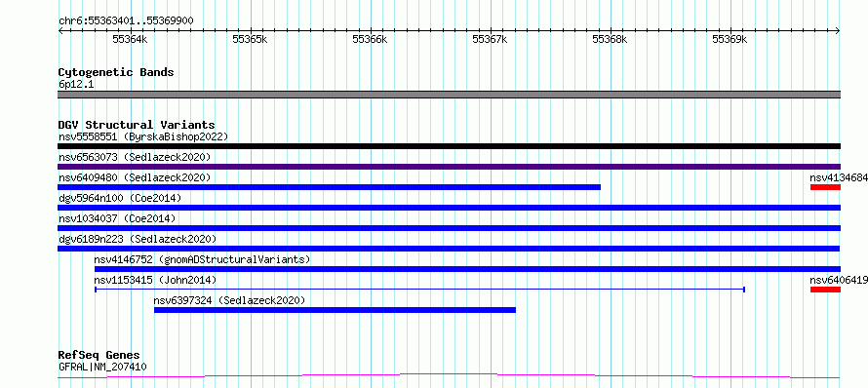This screenshot has width=868, height=388.
Task: Open the nsv6409480 (Sedlazeck2020) label
Action: 135,177
